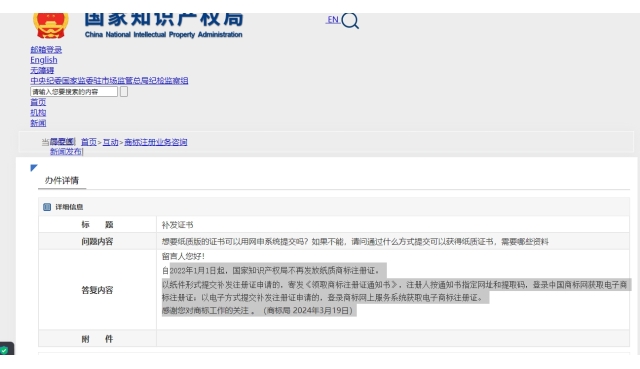Image resolution: width=640 pixels, height=369 pixels.
Task: Click 首页 in the breadcrumb
Action: point(89,142)
